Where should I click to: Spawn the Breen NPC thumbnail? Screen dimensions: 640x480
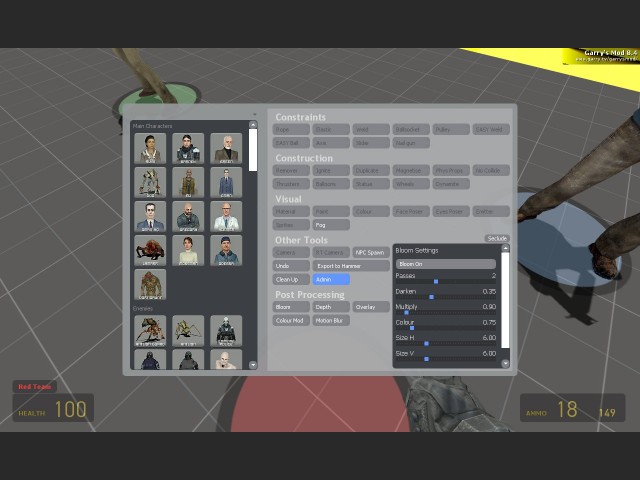226,149
